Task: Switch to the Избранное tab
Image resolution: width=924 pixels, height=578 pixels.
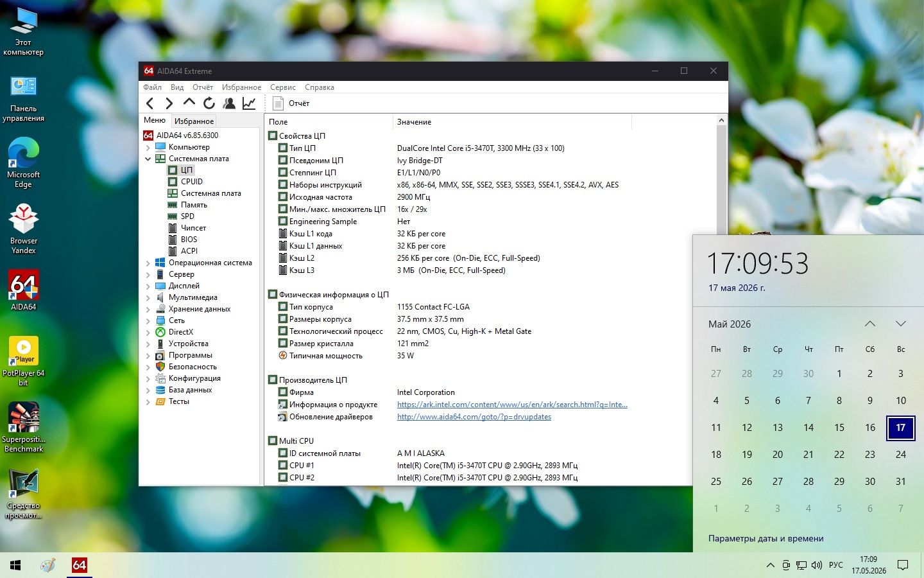Action: [x=194, y=121]
